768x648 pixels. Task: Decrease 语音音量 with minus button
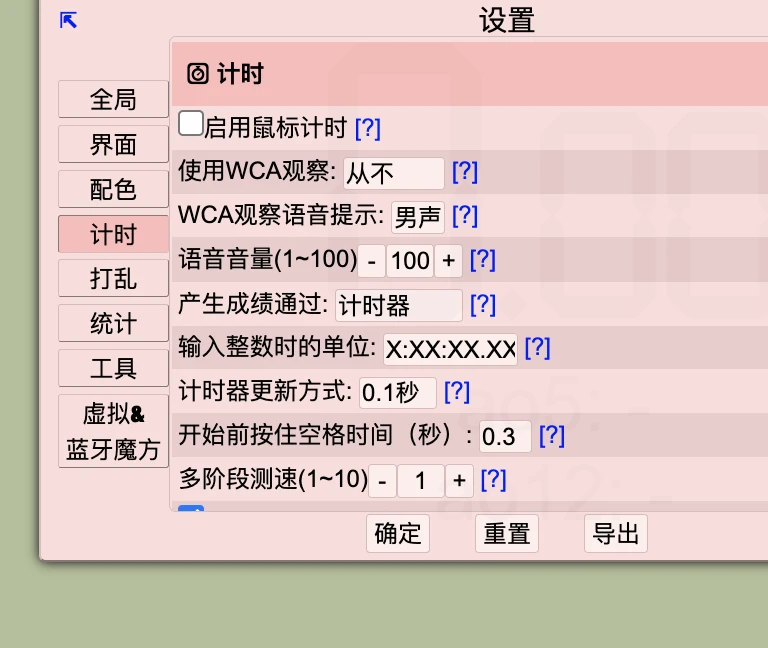click(372, 261)
